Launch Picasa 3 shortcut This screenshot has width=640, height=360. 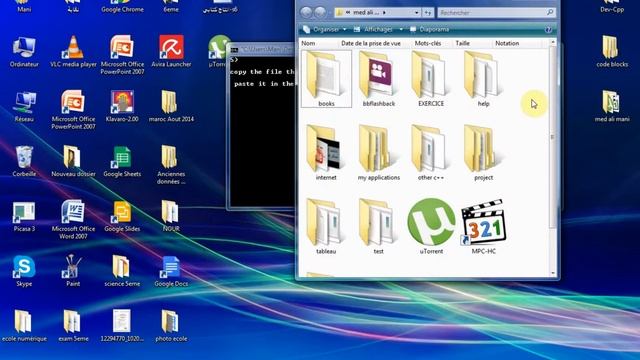point(24,216)
